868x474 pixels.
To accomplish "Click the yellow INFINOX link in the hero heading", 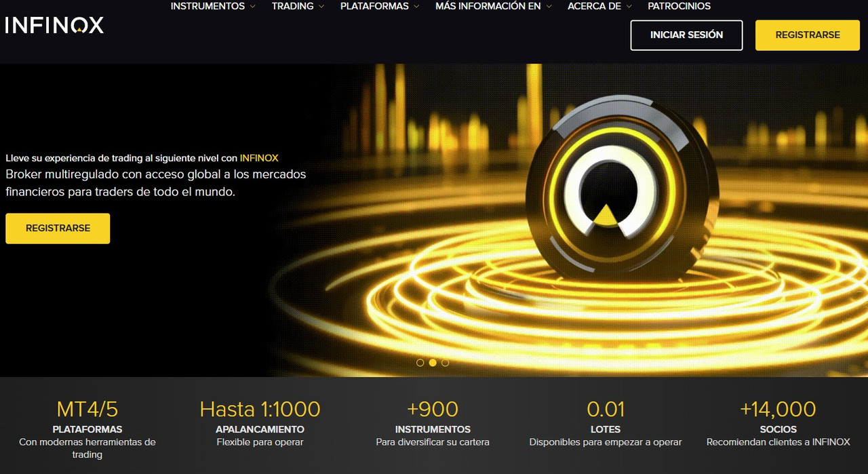I will click(259, 158).
